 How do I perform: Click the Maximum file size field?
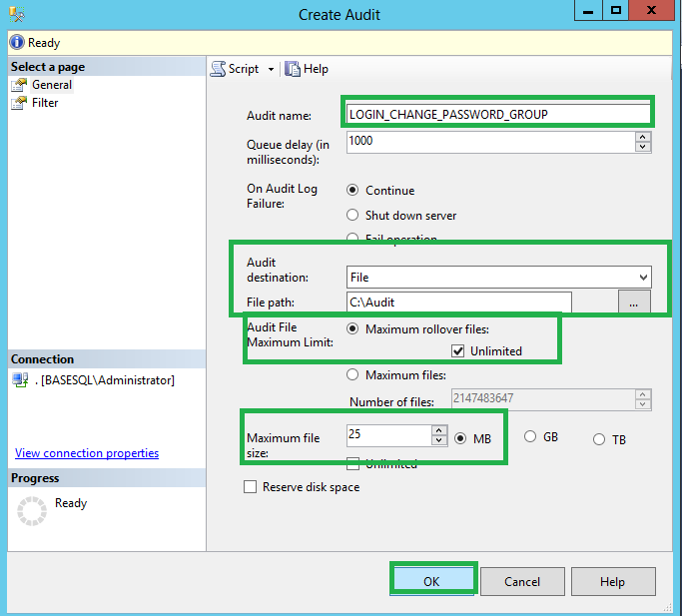(389, 435)
